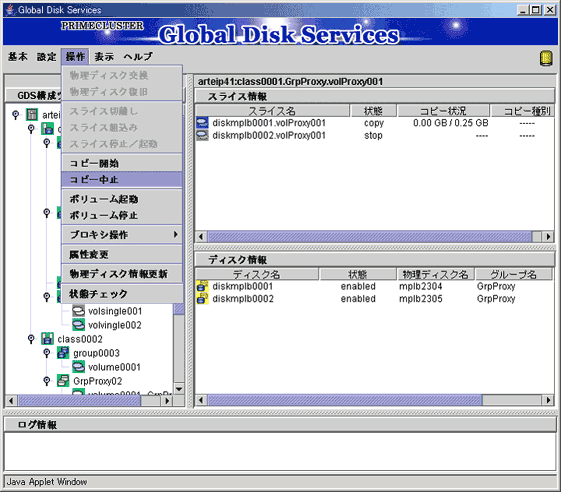The width and height of the screenshot is (561, 492).
Task: Click slice panel horizontal scrollbar thumb
Action: 370,236
